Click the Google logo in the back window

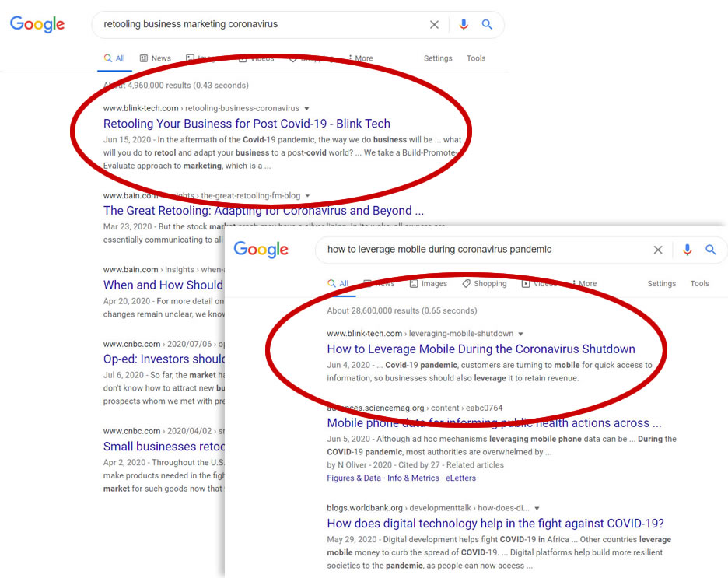(x=37, y=24)
